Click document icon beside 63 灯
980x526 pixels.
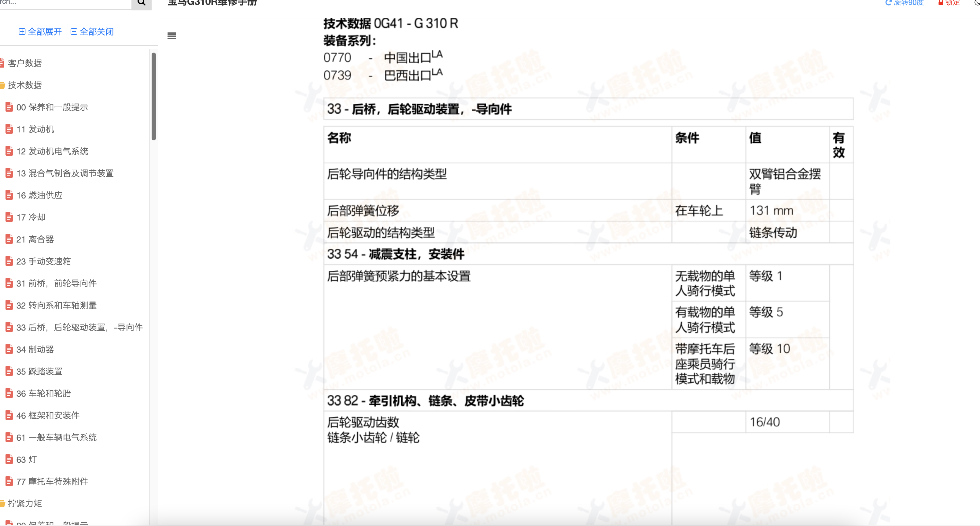pyautogui.click(x=9, y=459)
